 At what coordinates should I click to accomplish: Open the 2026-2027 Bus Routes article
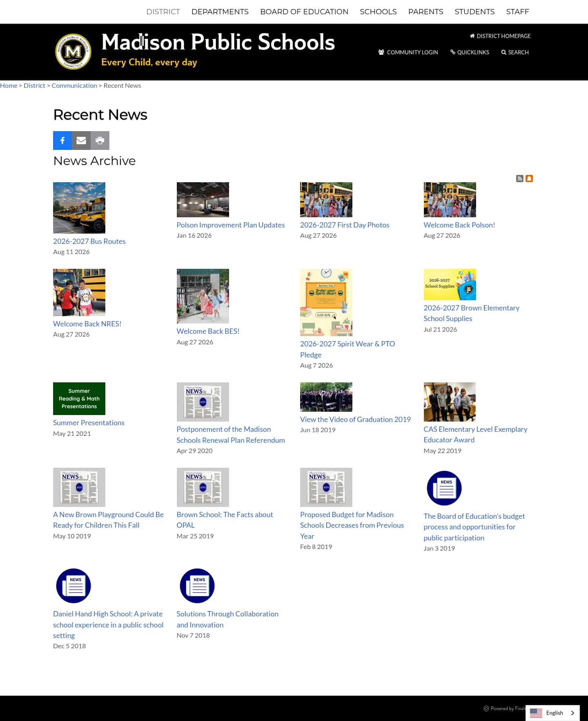pos(89,241)
